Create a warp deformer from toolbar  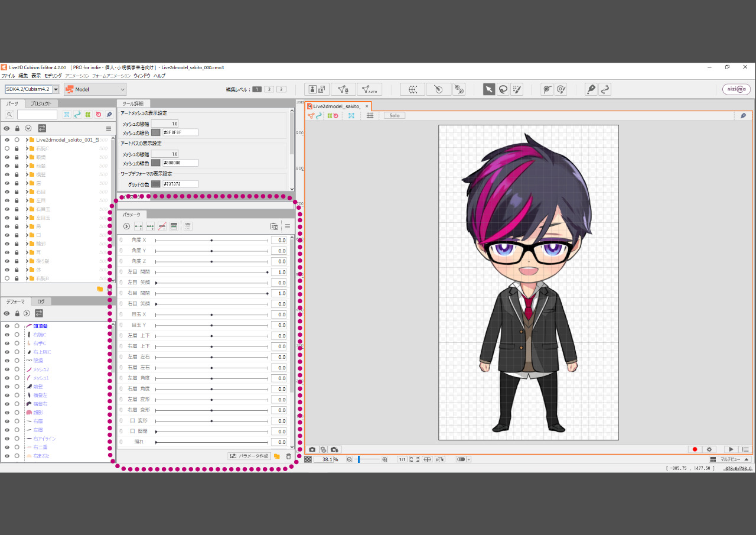(412, 89)
